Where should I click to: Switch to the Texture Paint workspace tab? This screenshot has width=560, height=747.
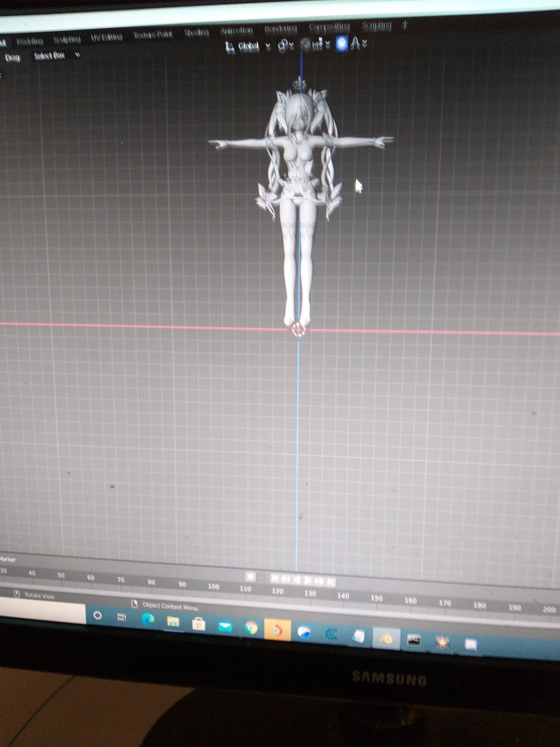153,34
